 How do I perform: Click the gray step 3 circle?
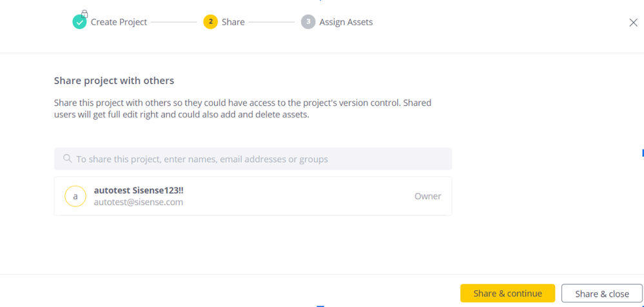click(x=308, y=22)
